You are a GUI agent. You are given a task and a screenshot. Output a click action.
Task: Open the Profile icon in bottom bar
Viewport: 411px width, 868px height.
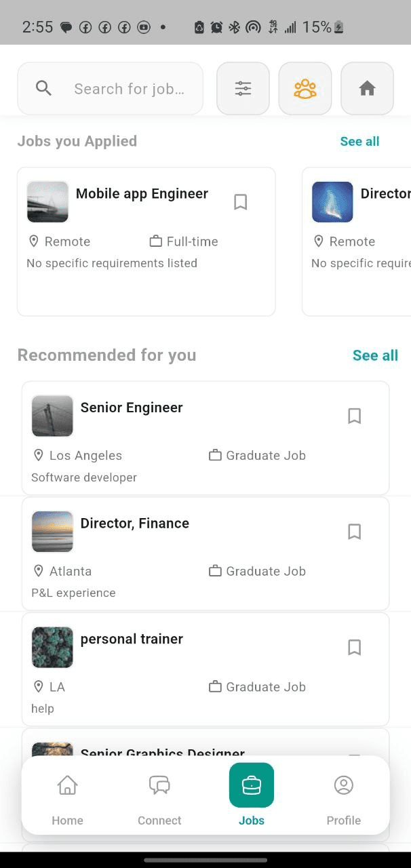tap(344, 785)
